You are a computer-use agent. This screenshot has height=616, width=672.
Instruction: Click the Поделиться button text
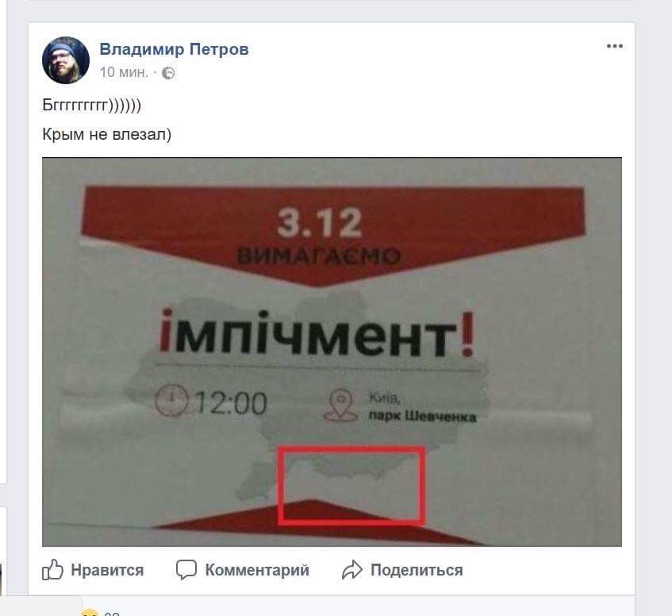pos(417,570)
